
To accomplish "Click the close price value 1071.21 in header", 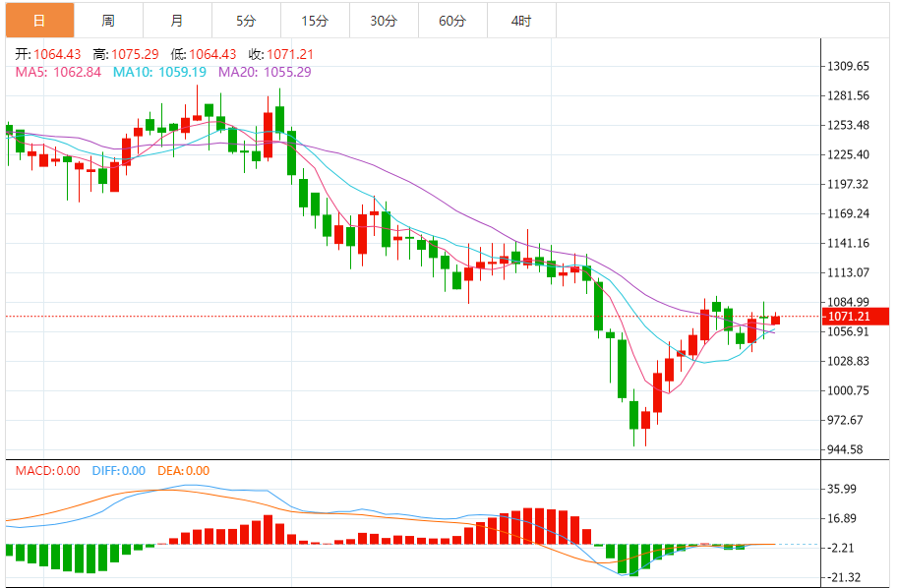I will coord(290,54).
